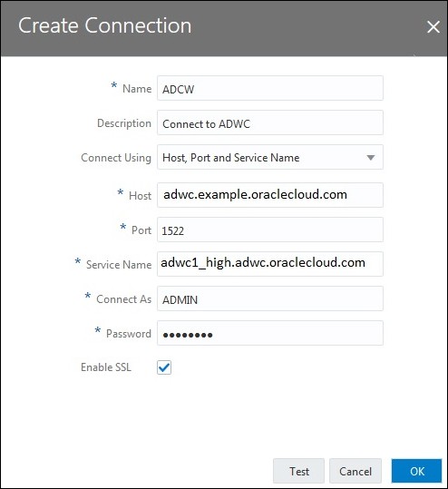Viewport: 448px width, 489px height.
Task: Click the Connect Using label
Action: (x=116, y=158)
